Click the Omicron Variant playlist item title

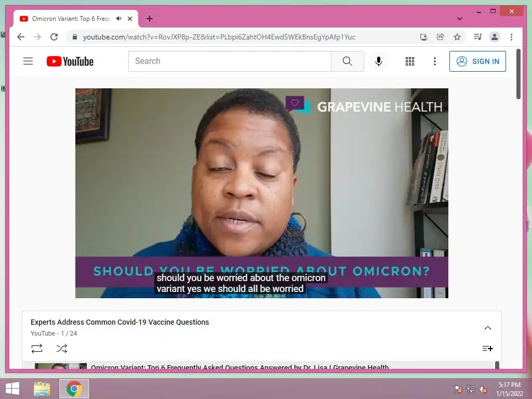coord(240,366)
